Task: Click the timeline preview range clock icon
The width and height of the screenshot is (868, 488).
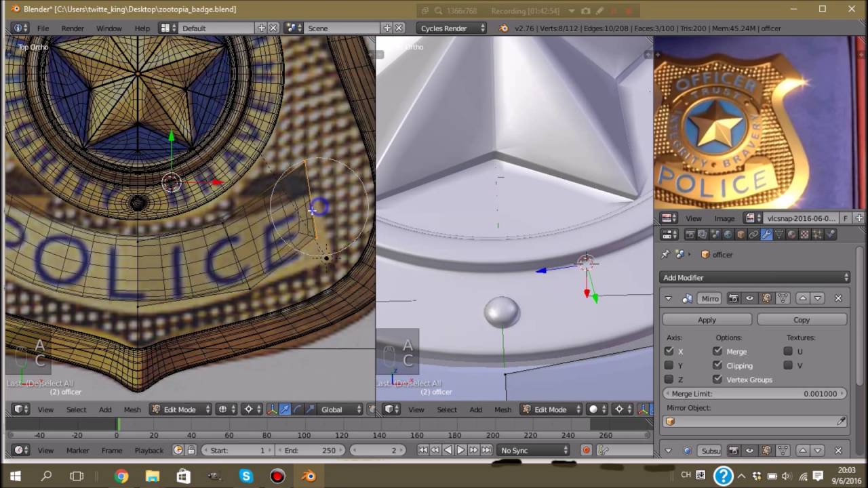Action: pos(178,450)
